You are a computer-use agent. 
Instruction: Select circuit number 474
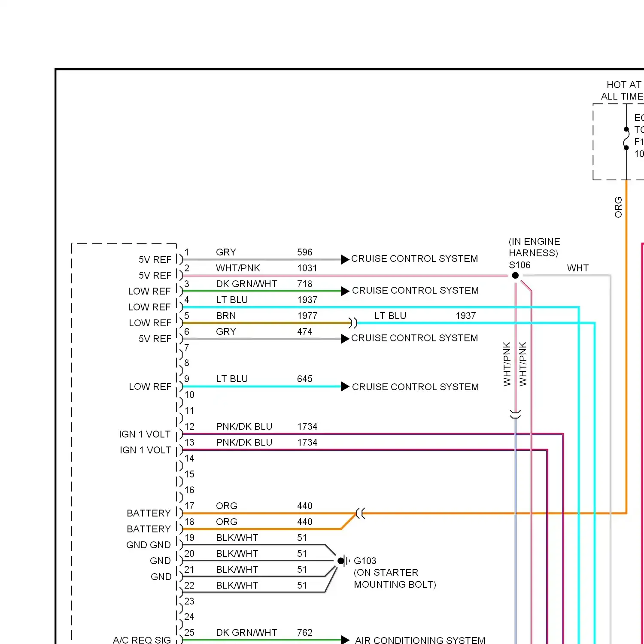tap(305, 332)
